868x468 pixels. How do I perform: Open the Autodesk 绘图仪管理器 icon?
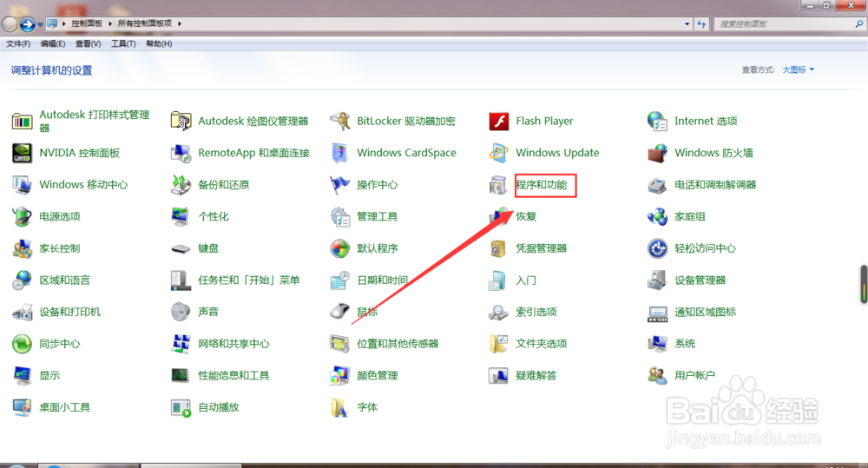pos(181,121)
